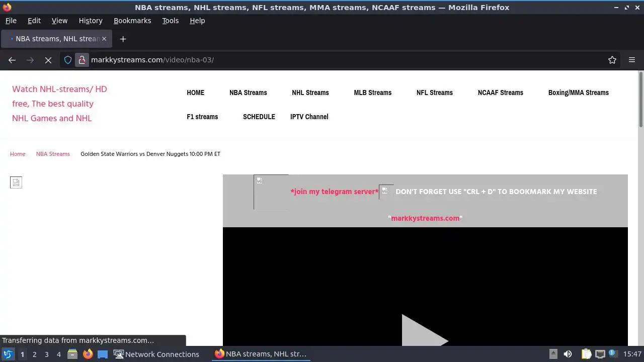The height and width of the screenshot is (362, 644).
Task: Open a new tab with plus button
Action: 123,39
